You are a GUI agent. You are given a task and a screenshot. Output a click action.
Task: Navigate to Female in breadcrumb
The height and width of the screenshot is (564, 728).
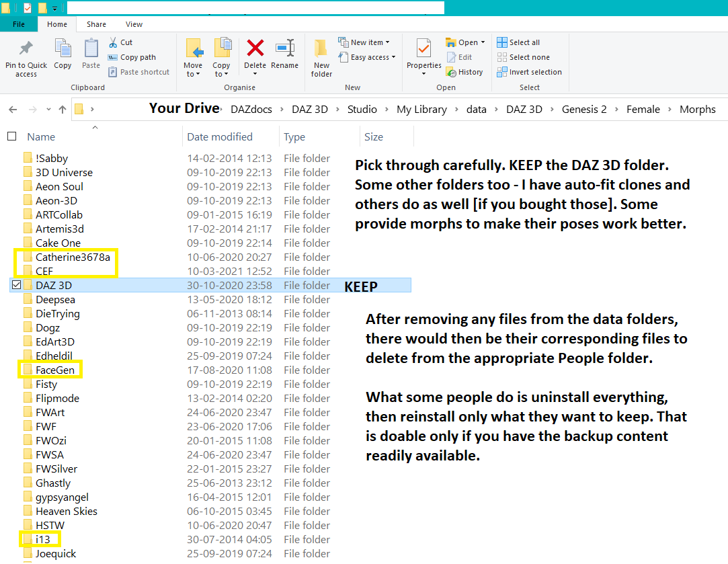point(643,110)
